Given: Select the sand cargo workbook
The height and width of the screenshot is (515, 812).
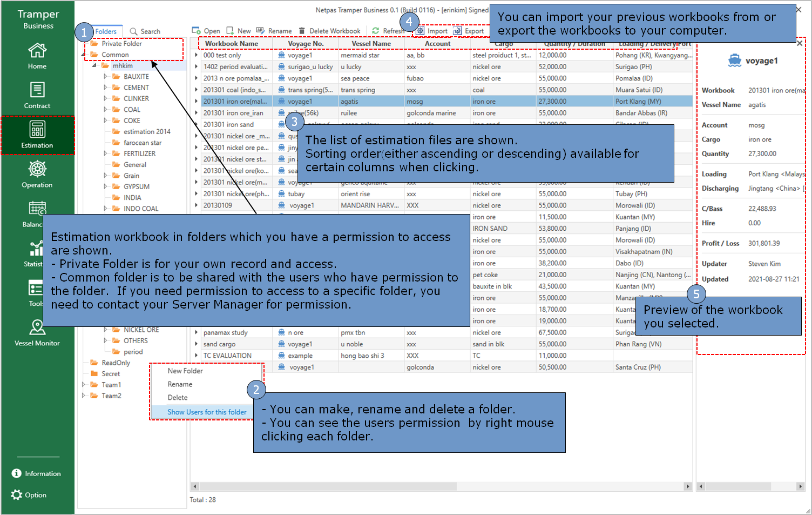Looking at the screenshot, I should click(219, 344).
